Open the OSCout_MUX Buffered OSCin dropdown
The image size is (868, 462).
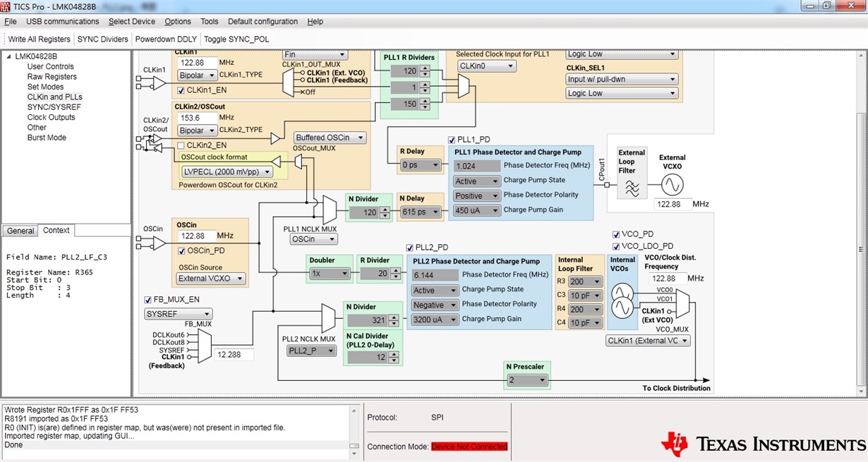[330, 138]
